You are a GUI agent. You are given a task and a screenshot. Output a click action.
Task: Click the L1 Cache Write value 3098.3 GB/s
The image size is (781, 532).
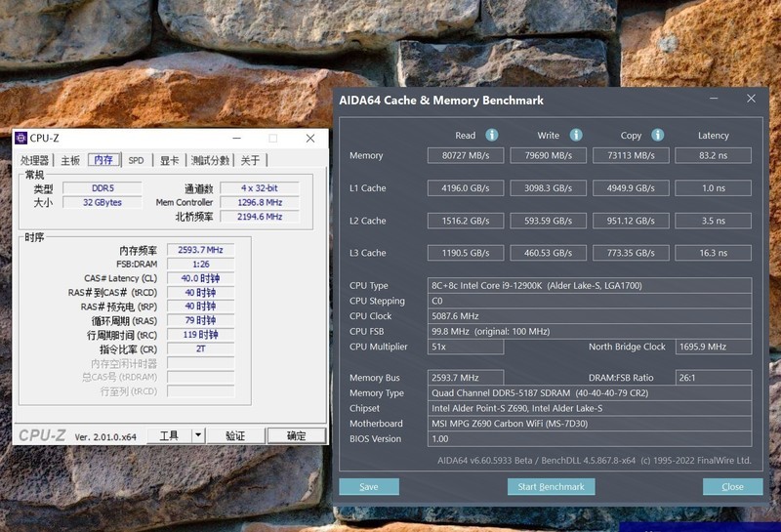coord(548,188)
